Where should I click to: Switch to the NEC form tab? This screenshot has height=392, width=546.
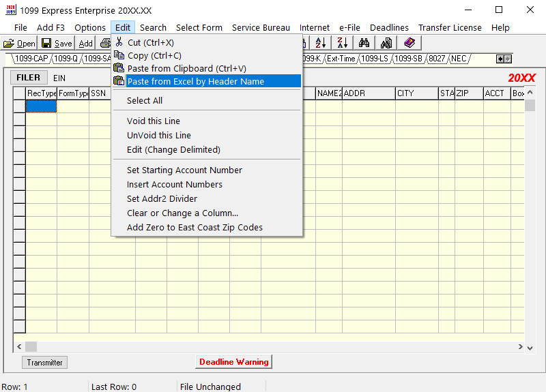(459, 59)
